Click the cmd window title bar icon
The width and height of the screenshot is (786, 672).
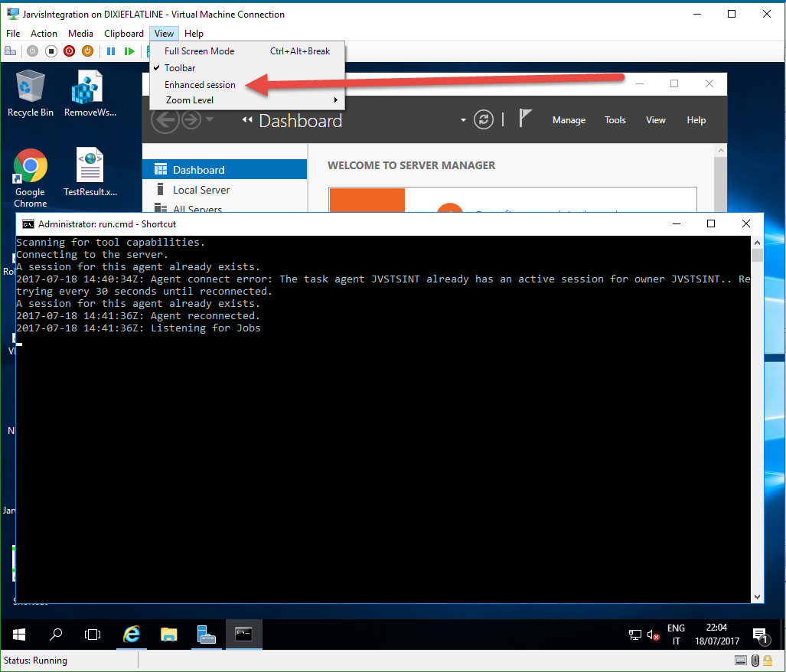[x=28, y=224]
